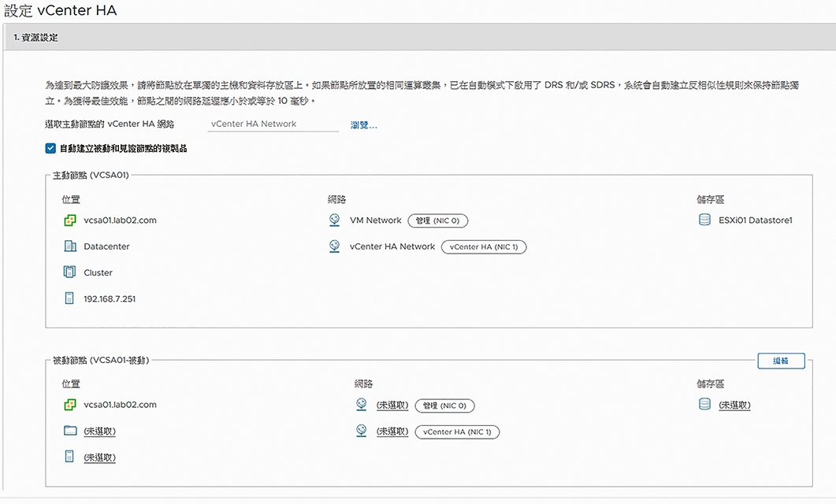Click the 瀏覽... browse link
Image resolution: width=836 pixels, height=504 pixels.
pos(363,125)
